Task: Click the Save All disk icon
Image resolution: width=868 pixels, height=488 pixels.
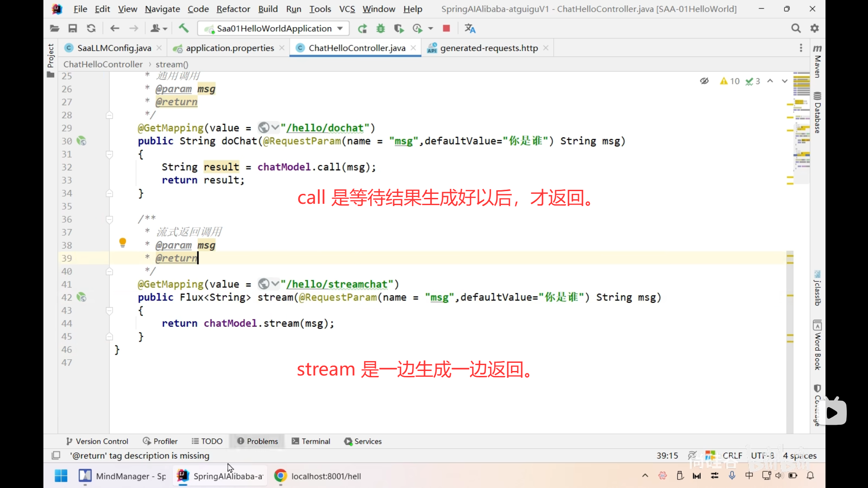Action: coord(72,28)
